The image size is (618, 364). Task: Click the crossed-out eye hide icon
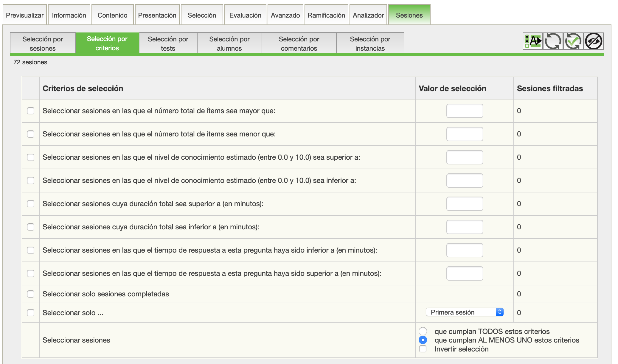click(x=593, y=41)
